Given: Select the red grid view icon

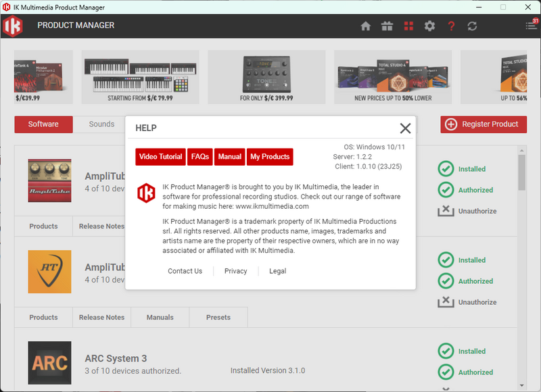Looking at the screenshot, I should (x=408, y=26).
